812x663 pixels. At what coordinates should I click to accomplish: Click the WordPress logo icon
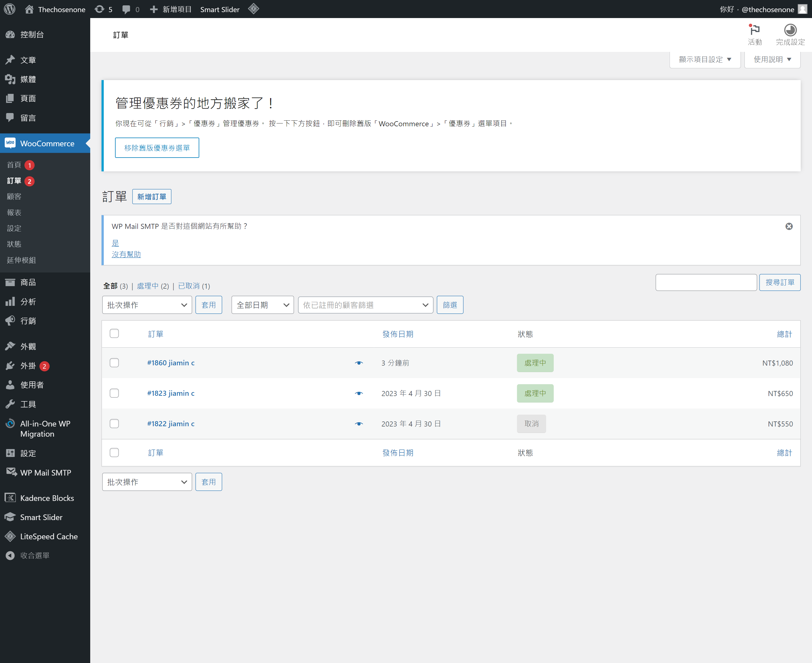tap(10, 9)
